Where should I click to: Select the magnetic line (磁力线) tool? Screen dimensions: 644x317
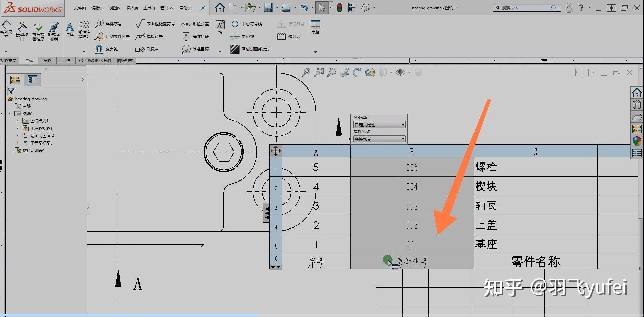pos(106,49)
